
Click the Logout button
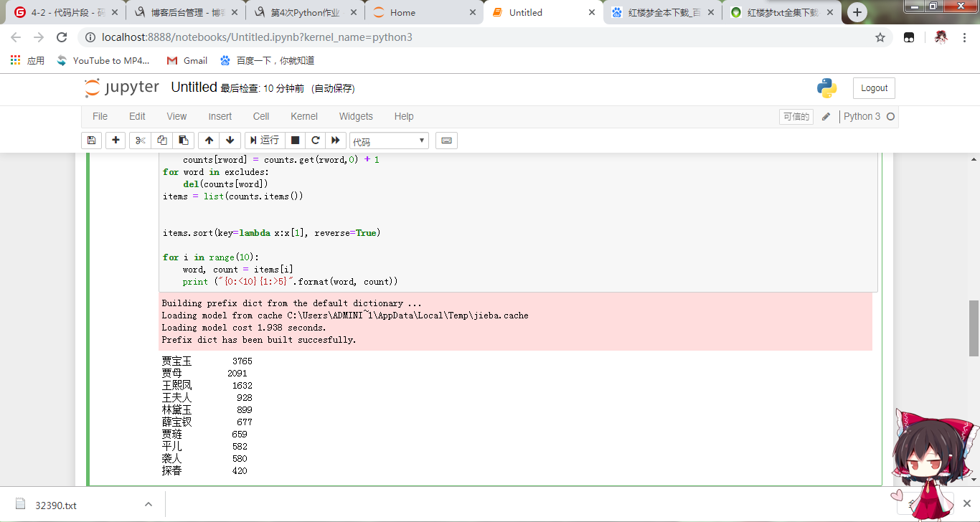coord(874,88)
